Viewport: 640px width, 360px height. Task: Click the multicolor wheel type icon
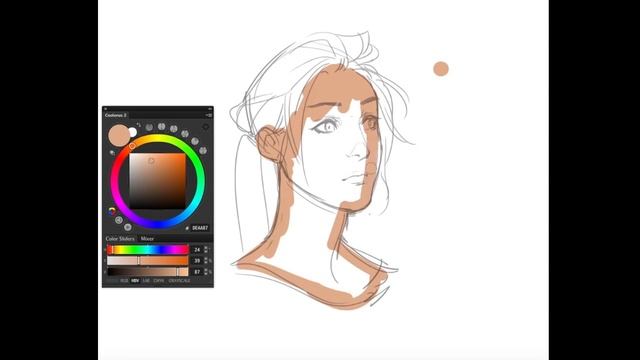tap(112, 211)
